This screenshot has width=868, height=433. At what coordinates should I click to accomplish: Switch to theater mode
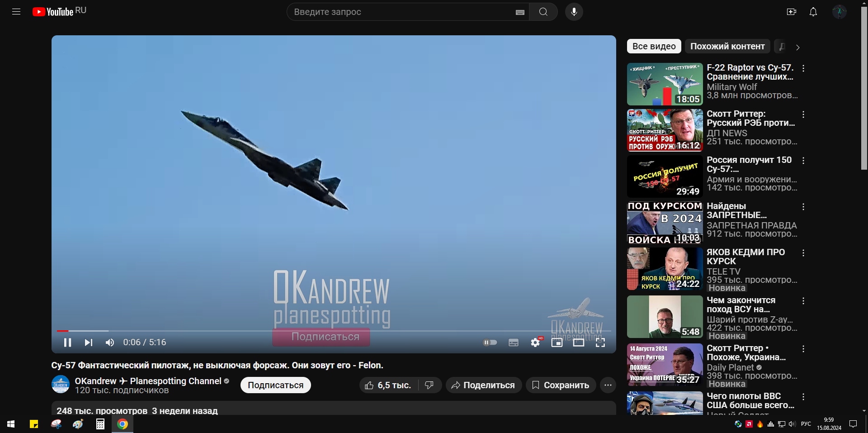click(x=579, y=343)
